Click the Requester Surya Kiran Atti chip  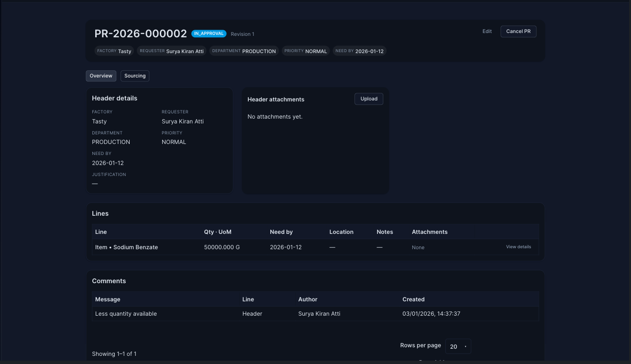(171, 51)
